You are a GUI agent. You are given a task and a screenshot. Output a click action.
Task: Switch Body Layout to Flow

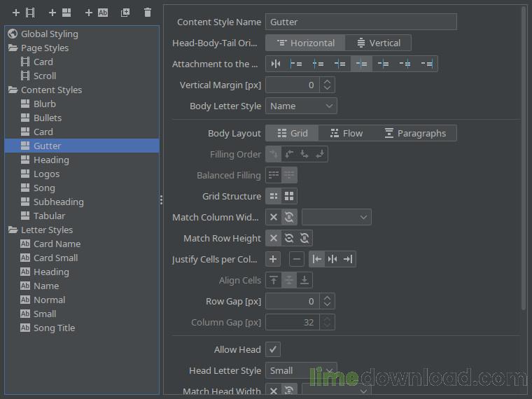pyautogui.click(x=346, y=133)
